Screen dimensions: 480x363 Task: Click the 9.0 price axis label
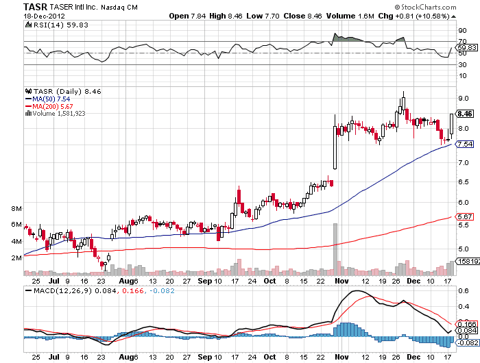464,98
